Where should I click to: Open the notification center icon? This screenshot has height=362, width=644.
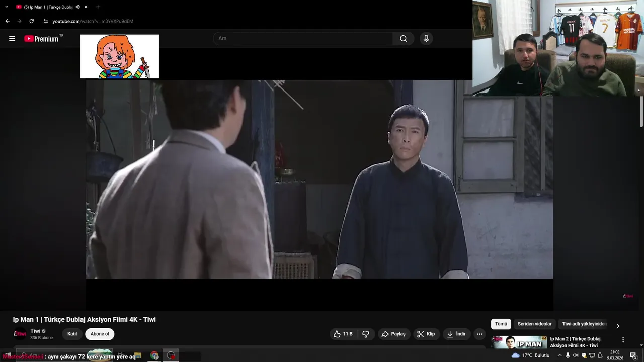click(x=633, y=355)
